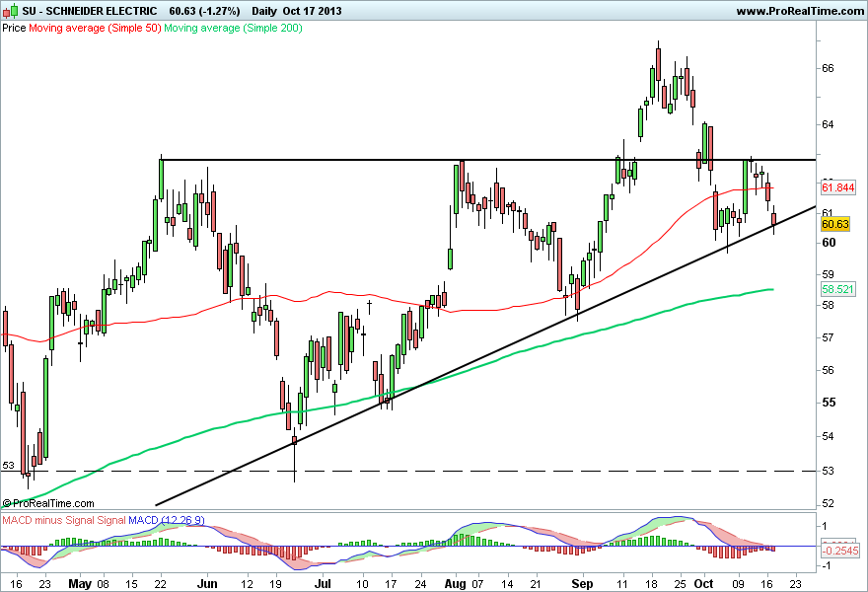Viewport: 868px width, 592px height.
Task: Click the 54 price axis label
Action: coord(829,436)
